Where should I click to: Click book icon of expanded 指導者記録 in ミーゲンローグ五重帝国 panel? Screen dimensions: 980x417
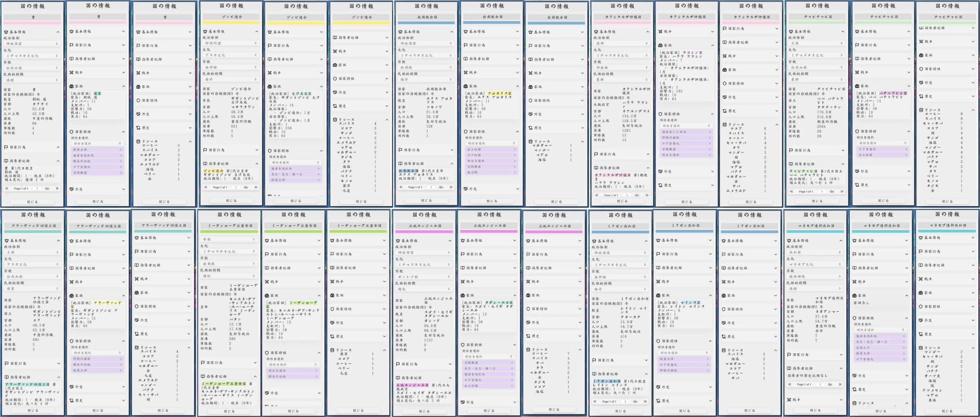point(203,376)
